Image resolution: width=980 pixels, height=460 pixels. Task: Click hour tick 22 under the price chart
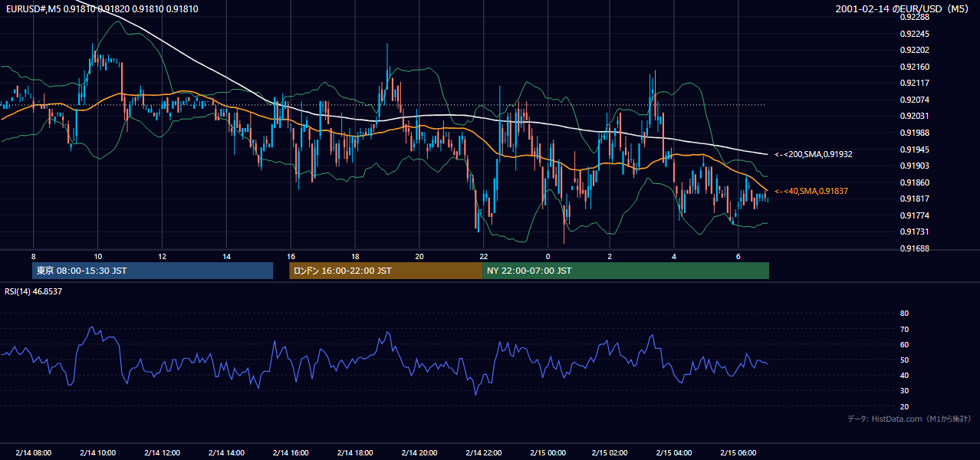pyautogui.click(x=483, y=256)
